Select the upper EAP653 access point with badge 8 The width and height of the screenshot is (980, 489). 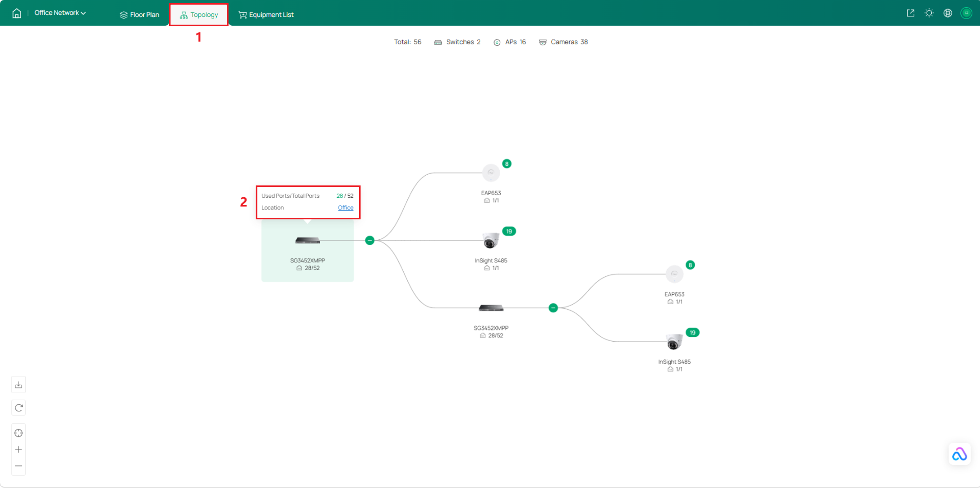click(x=491, y=173)
